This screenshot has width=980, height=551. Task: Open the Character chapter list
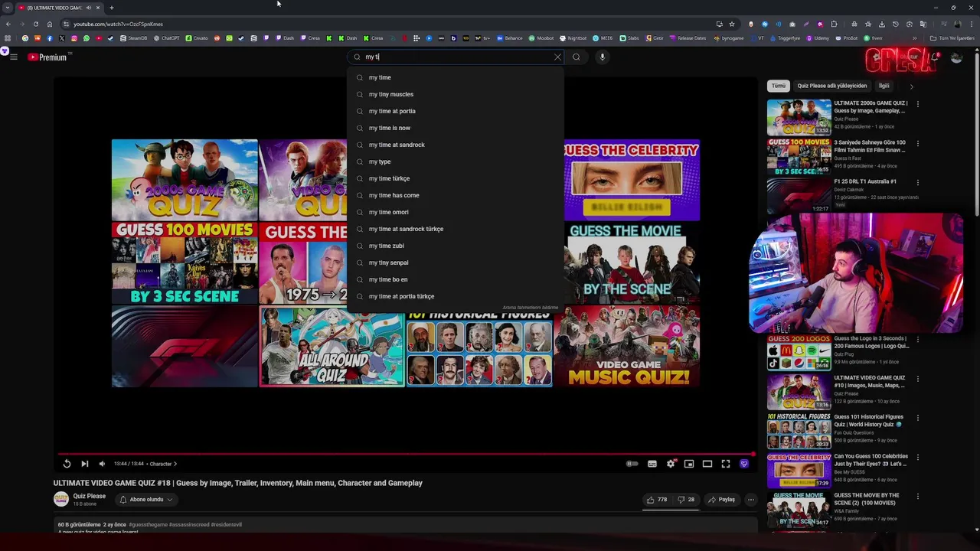tap(163, 464)
